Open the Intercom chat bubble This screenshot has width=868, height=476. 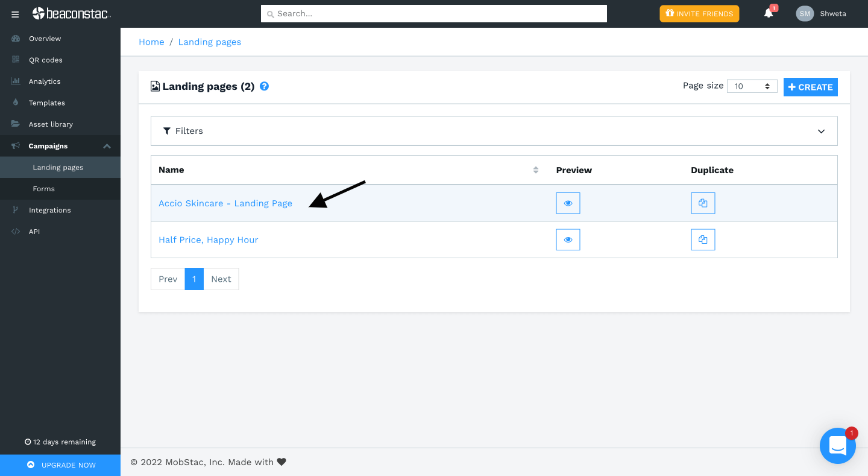[x=838, y=446]
